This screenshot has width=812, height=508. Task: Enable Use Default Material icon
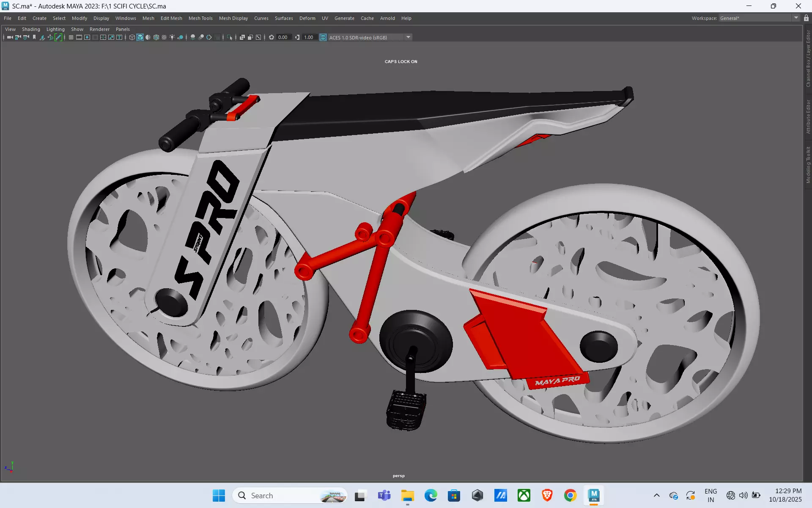point(148,37)
